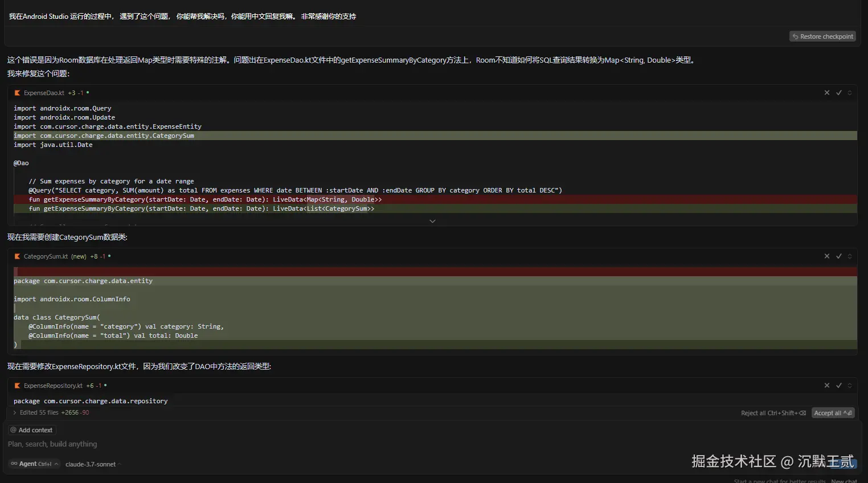868x483 pixels.
Task: Click the import androidx.room.ColumnInfo line
Action: tap(72, 299)
